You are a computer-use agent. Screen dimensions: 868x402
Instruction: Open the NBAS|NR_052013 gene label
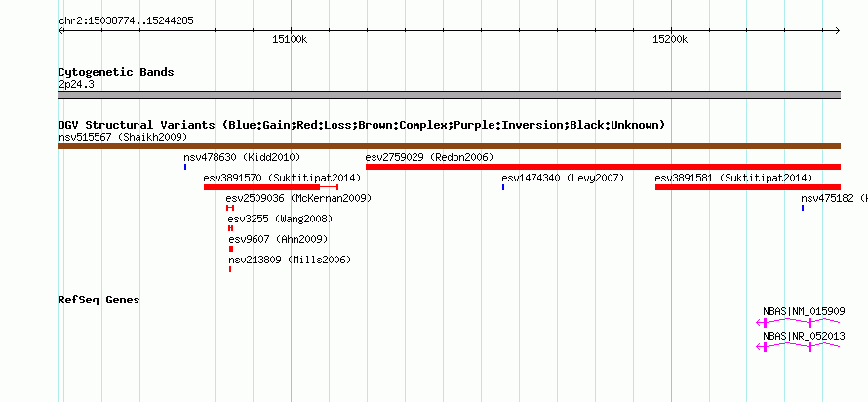click(804, 336)
